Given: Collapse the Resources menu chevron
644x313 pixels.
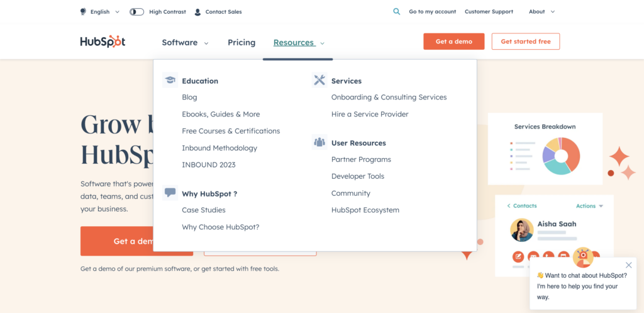Looking at the screenshot, I should [x=323, y=43].
